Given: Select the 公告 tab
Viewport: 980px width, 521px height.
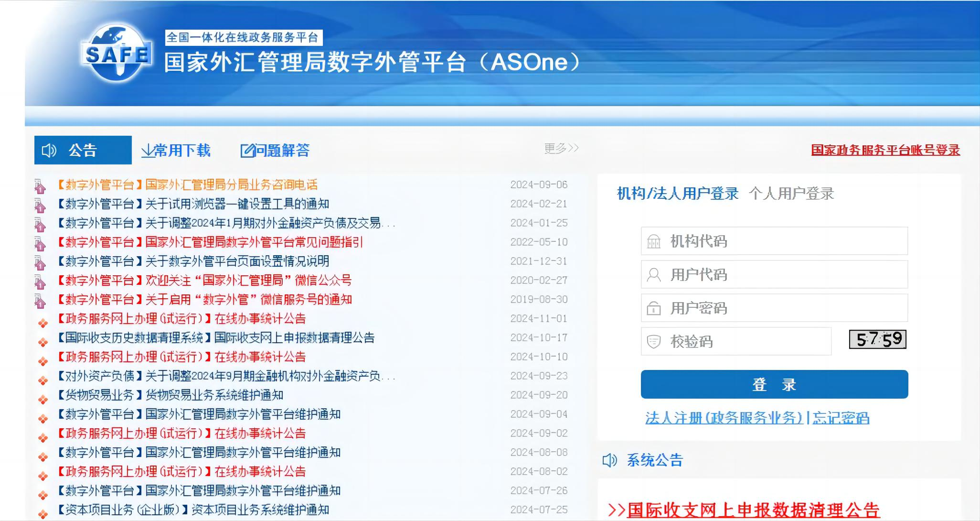Looking at the screenshot, I should 83,150.
